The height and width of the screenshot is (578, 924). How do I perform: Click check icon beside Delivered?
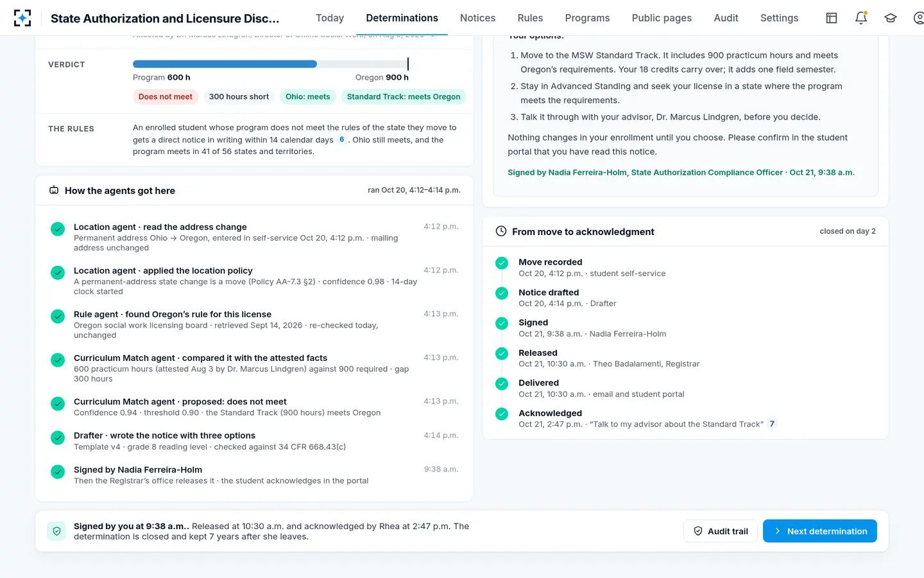point(502,383)
